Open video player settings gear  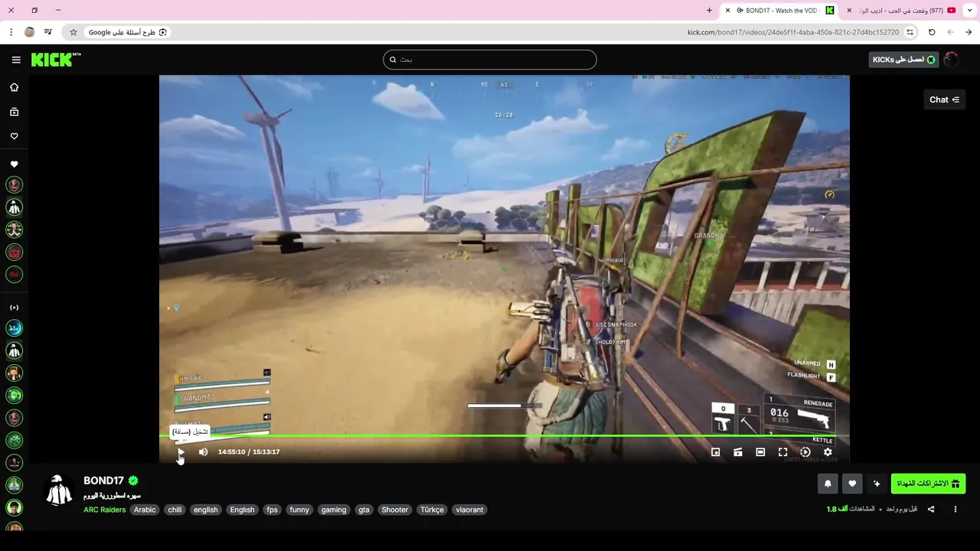[828, 452]
